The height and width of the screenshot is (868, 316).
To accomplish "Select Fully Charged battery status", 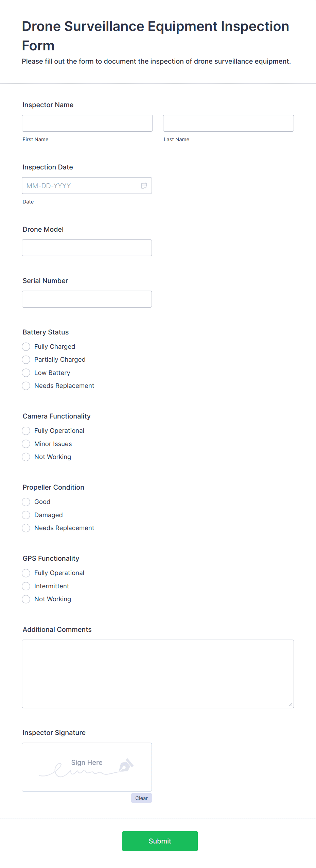I will pyautogui.click(x=26, y=346).
